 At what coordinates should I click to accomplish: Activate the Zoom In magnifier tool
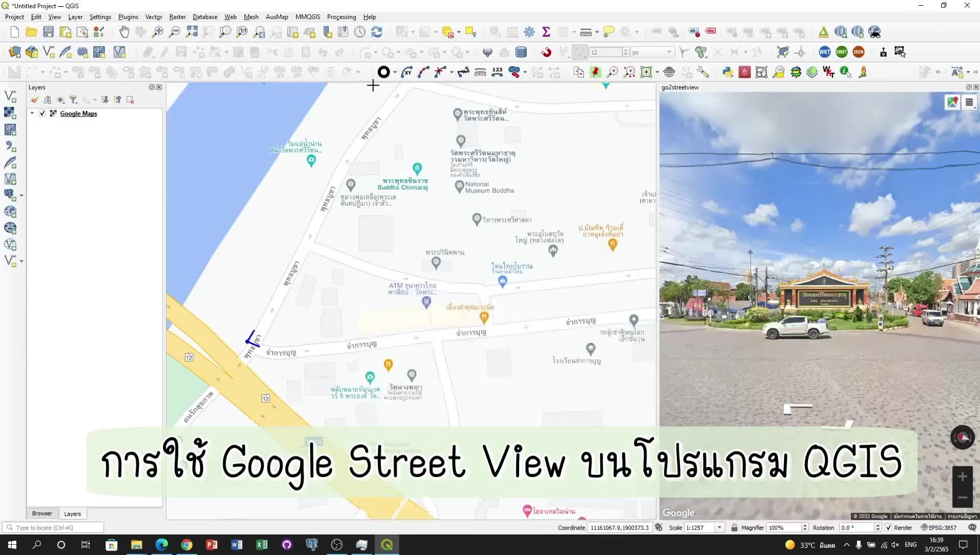(158, 32)
